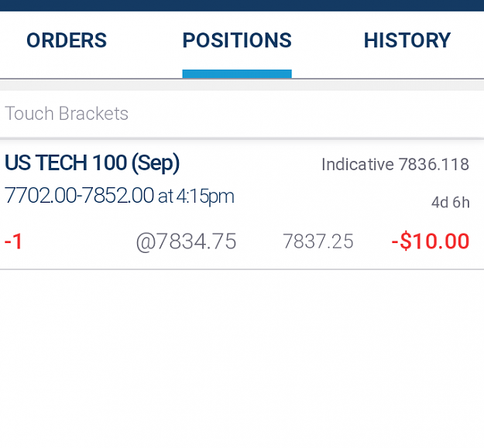
Task: Tap the dark blue header bar
Action: pyautogui.click(x=242, y=5)
